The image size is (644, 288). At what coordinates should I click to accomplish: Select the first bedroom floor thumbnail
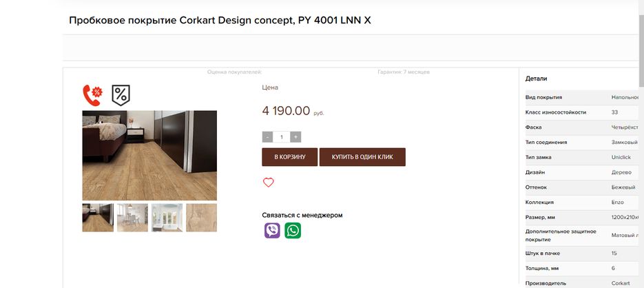click(x=98, y=218)
